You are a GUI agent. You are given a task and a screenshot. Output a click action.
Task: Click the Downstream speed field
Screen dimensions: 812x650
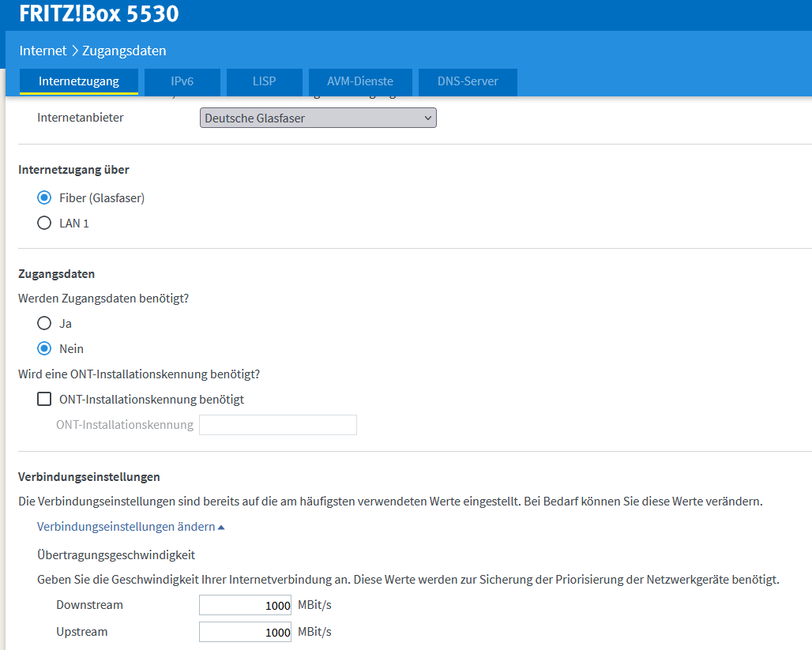245,606
